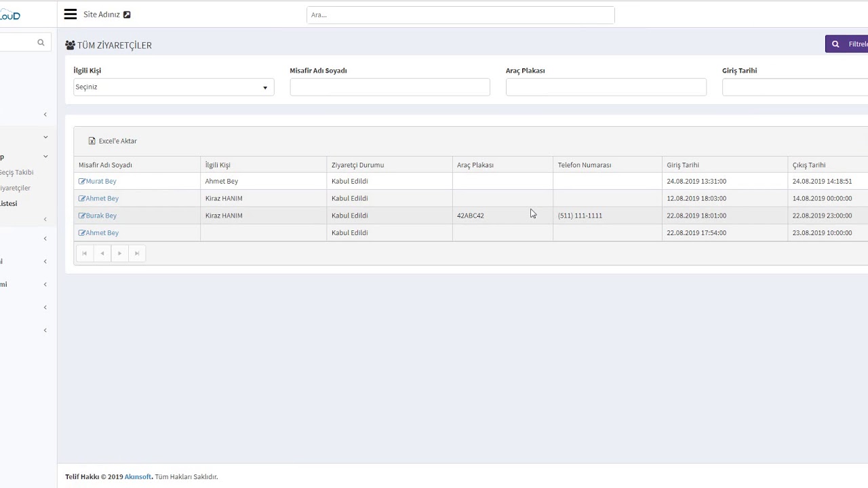Go to the next page of the table
868x488 pixels.
[x=120, y=253]
